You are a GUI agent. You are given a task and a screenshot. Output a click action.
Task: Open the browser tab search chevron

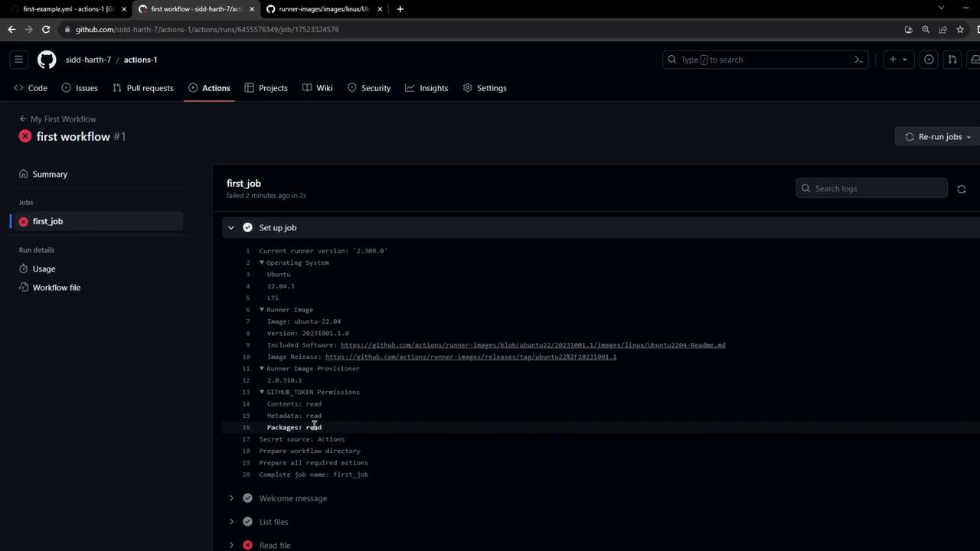(941, 8)
